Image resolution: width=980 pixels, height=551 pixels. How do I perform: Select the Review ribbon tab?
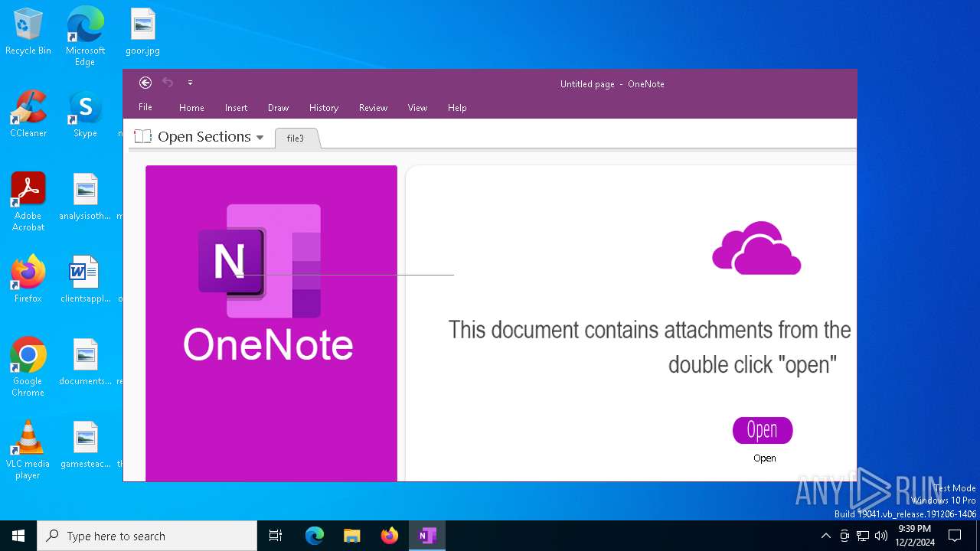373,108
